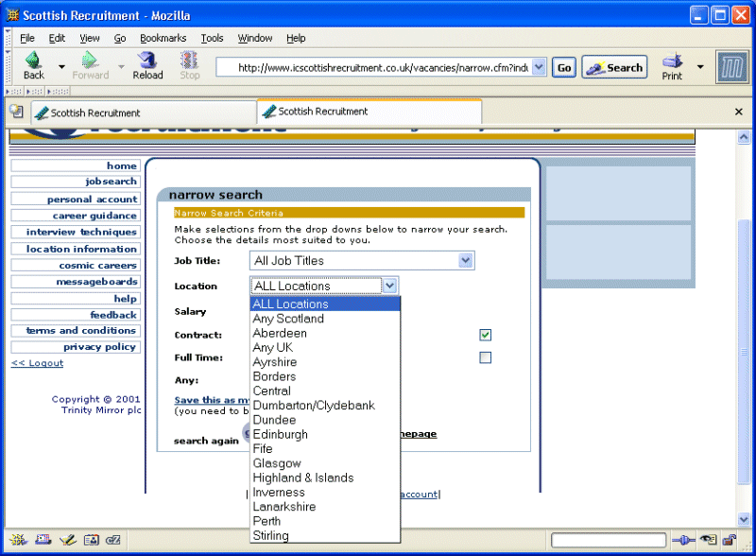Screen dimensions: 756x556
Task: Open the View menu
Action: [90, 38]
